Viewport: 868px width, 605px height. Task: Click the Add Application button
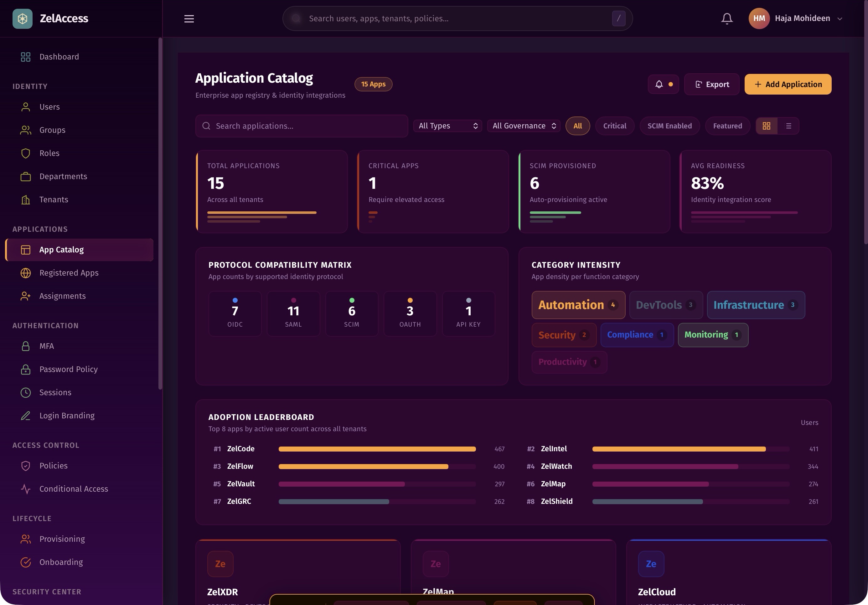788,84
